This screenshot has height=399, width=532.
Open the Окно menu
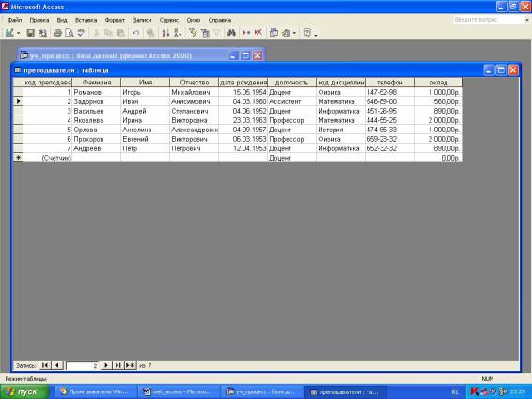[x=194, y=20]
